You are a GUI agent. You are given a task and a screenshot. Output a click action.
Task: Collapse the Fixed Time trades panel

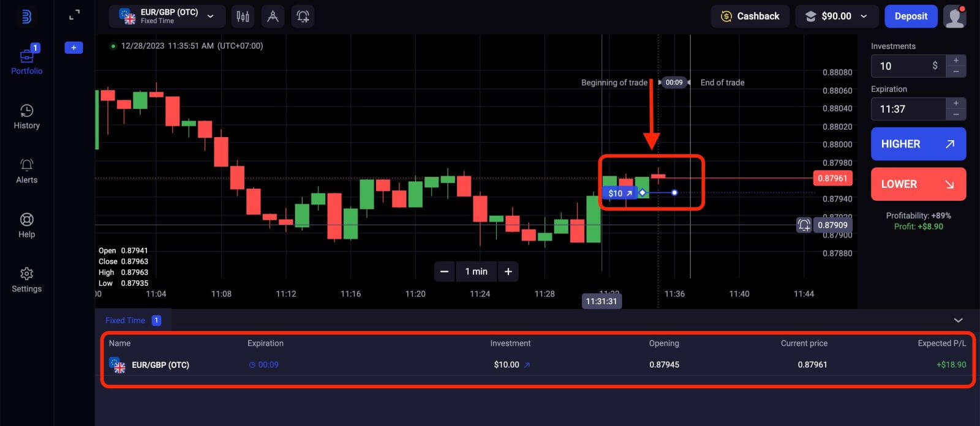coord(958,320)
